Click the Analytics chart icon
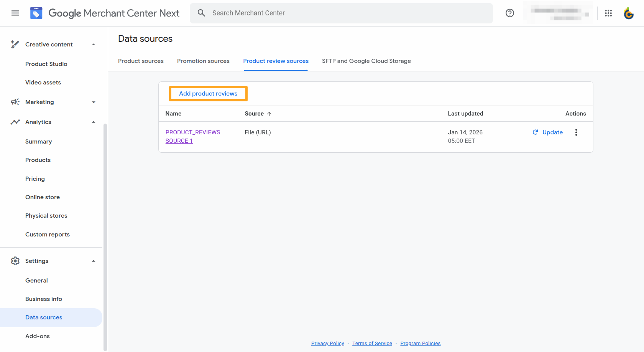The image size is (644, 352). coord(15,122)
